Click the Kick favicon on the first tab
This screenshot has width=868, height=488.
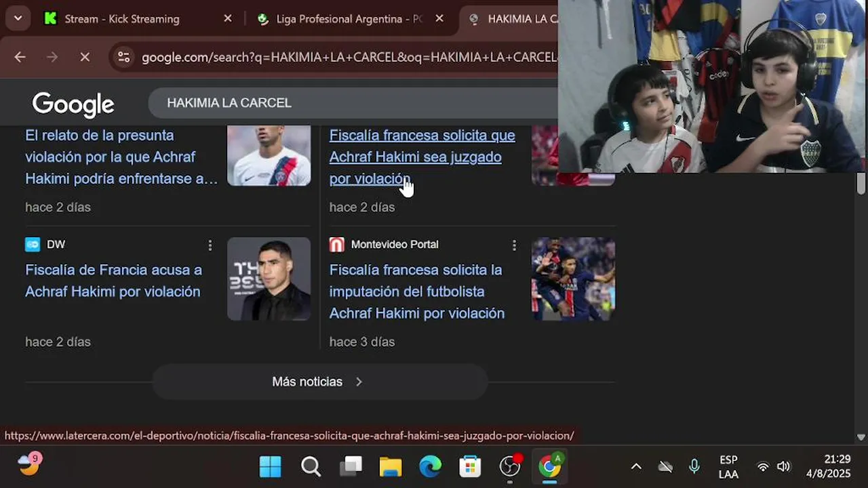[50, 19]
